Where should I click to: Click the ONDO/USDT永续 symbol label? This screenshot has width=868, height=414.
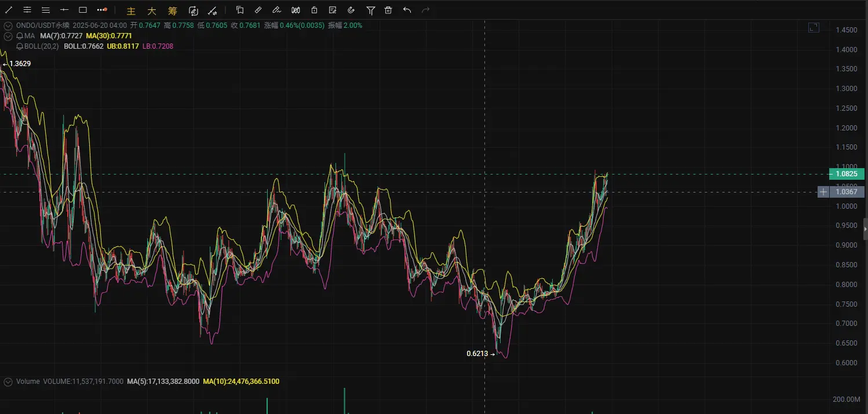pyautogui.click(x=42, y=26)
